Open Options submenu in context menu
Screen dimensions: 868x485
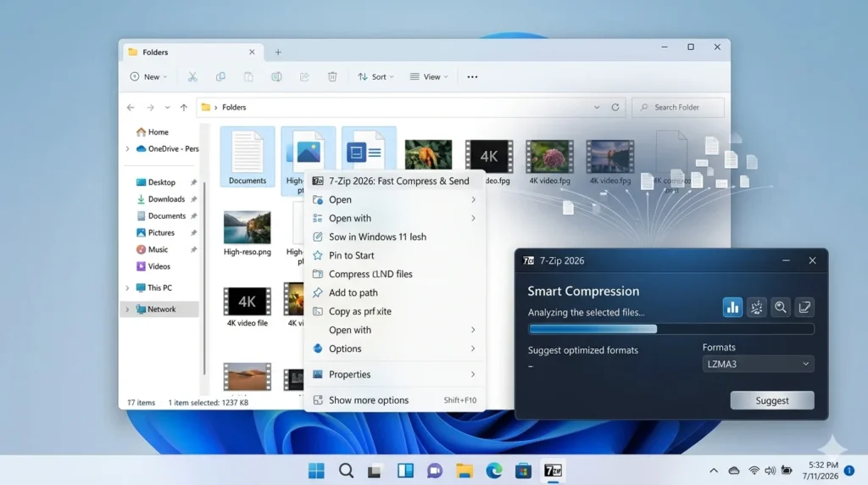(395, 348)
